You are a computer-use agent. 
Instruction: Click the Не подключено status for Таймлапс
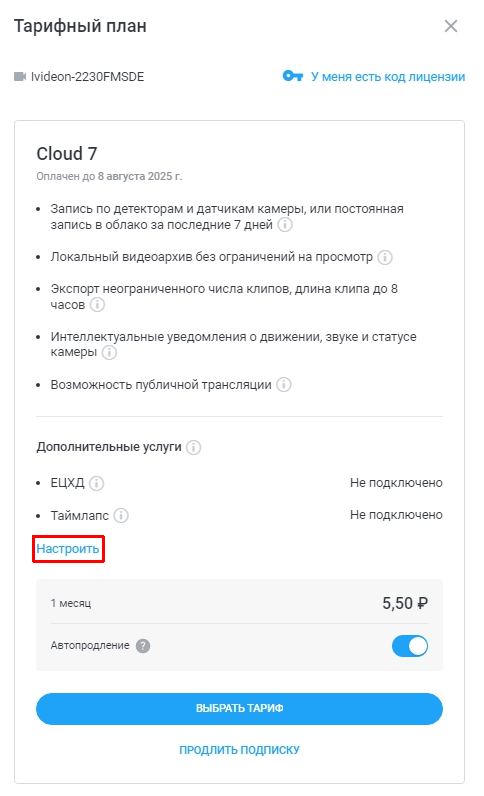396,515
